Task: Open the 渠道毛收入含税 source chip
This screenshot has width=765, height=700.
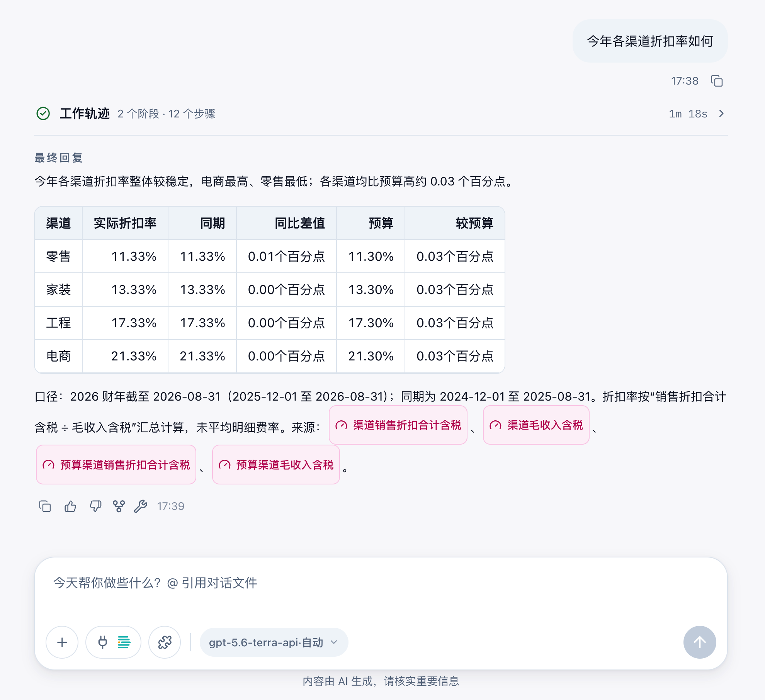Action: tap(536, 425)
